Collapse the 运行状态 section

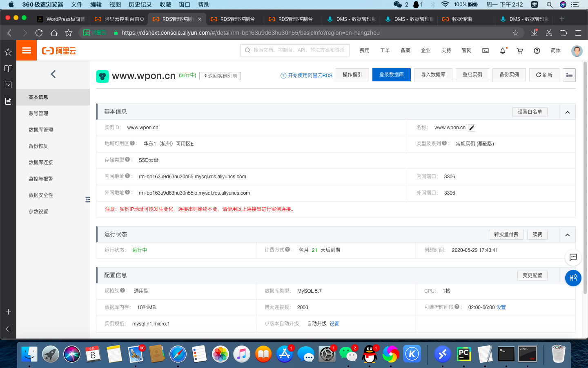point(568,235)
